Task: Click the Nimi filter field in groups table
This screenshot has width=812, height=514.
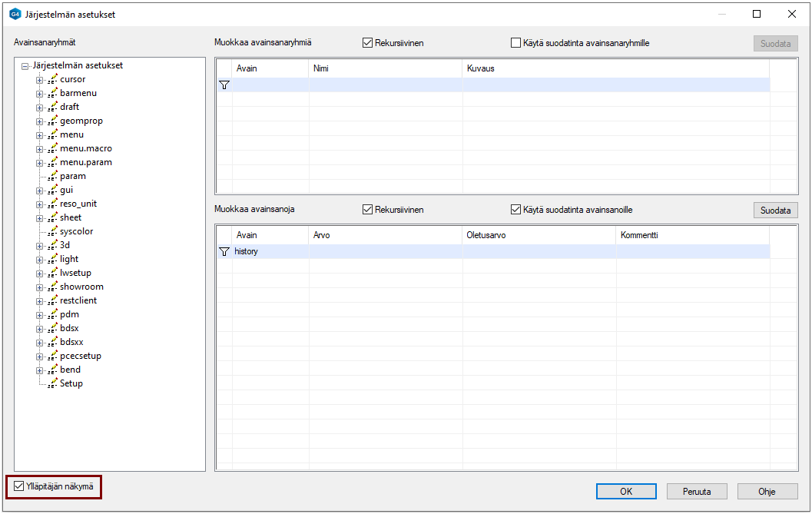Action: tap(385, 85)
